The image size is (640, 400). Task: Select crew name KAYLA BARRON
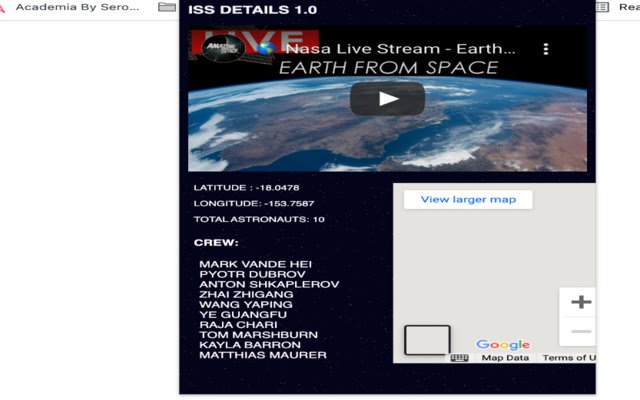tap(250, 345)
